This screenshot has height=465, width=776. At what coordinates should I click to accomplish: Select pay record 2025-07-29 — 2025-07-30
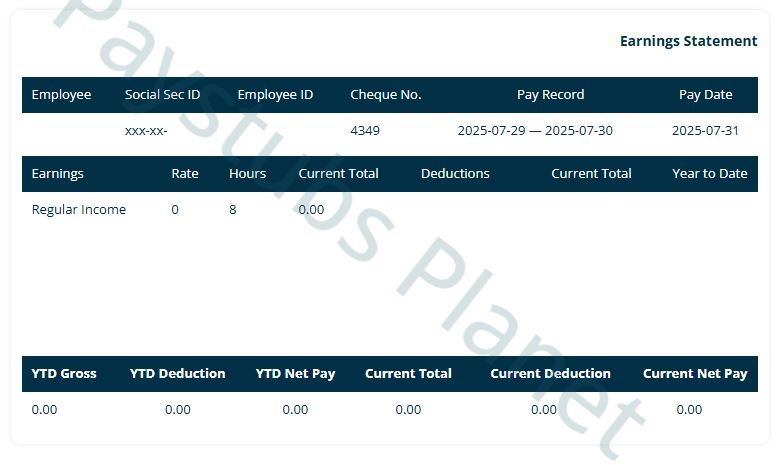(535, 131)
